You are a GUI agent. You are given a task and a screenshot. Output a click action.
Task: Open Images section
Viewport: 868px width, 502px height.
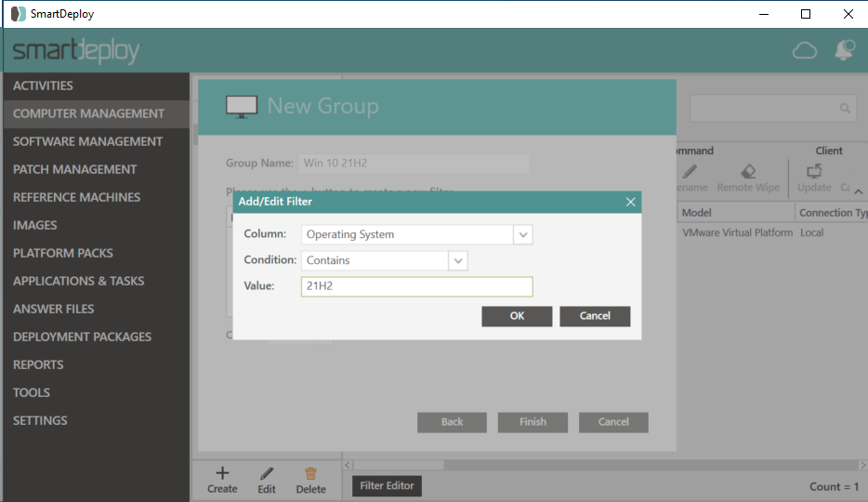[97, 225]
